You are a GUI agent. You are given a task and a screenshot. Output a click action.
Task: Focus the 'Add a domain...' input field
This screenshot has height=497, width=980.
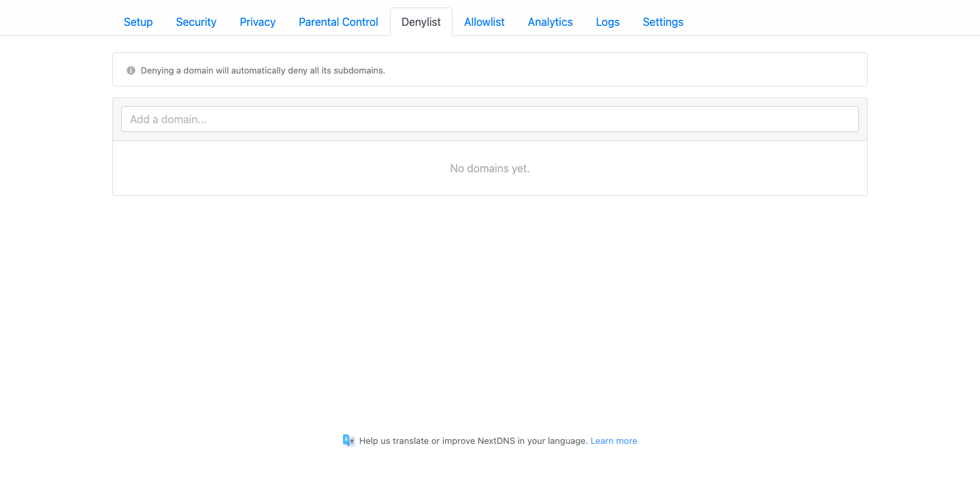pos(489,119)
